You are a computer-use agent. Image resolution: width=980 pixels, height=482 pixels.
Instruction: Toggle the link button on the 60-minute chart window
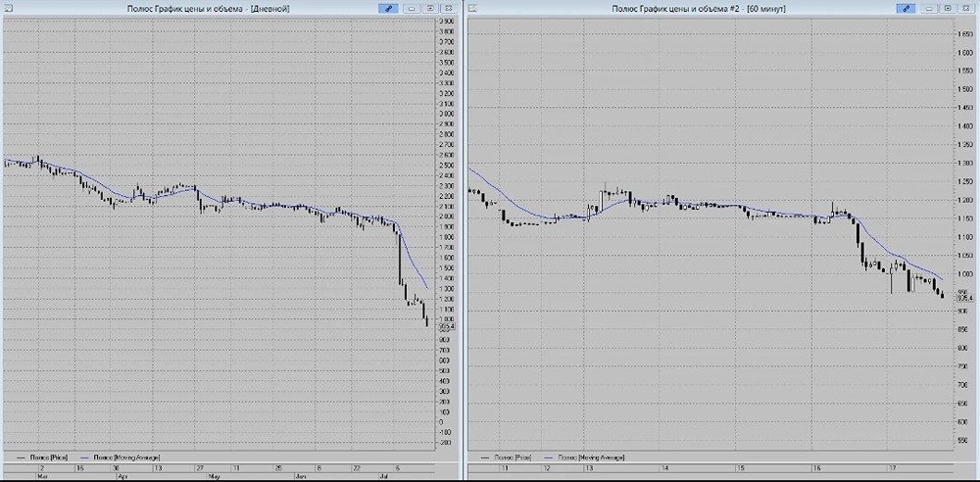pos(906,8)
